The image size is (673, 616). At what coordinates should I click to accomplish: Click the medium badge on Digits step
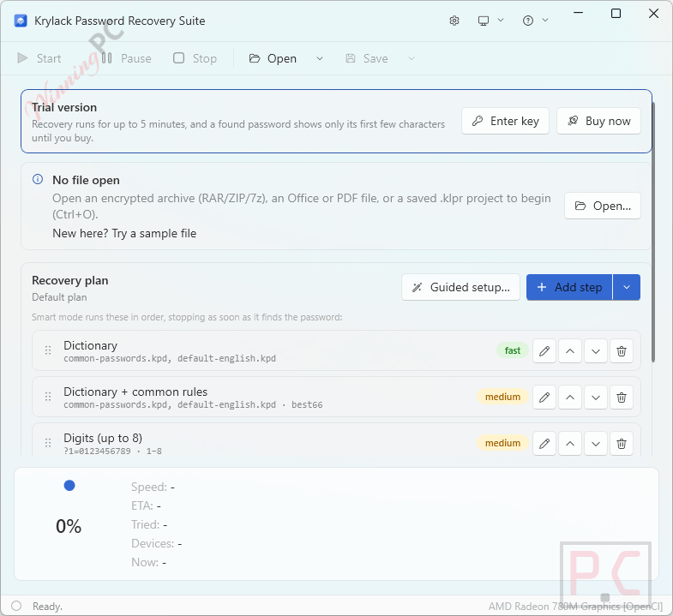point(502,444)
